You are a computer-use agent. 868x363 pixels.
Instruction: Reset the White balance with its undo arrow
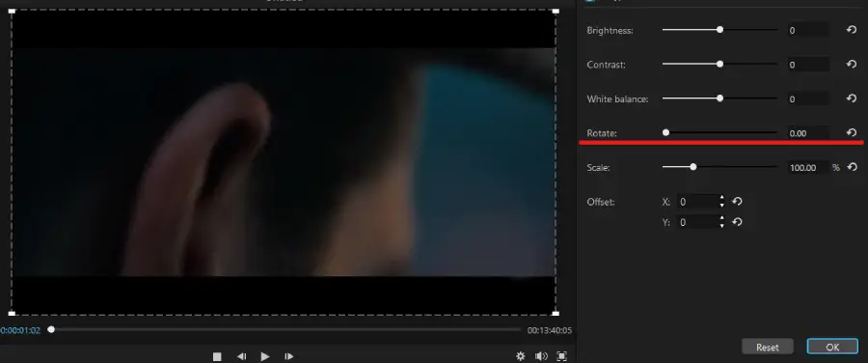click(x=852, y=98)
